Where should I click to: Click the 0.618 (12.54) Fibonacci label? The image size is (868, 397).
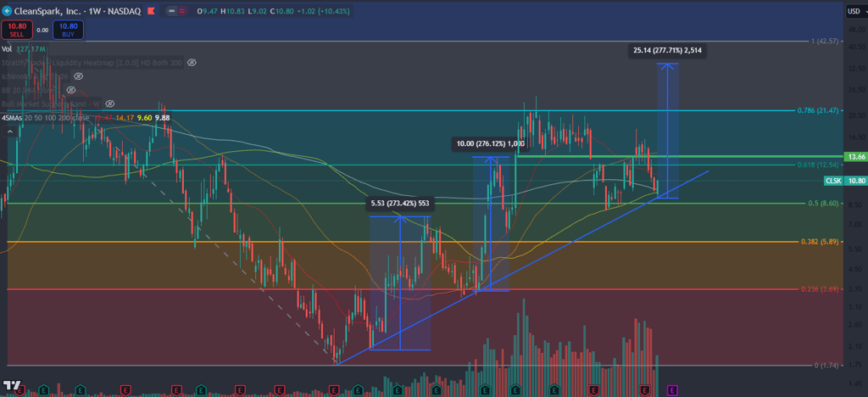(817, 165)
